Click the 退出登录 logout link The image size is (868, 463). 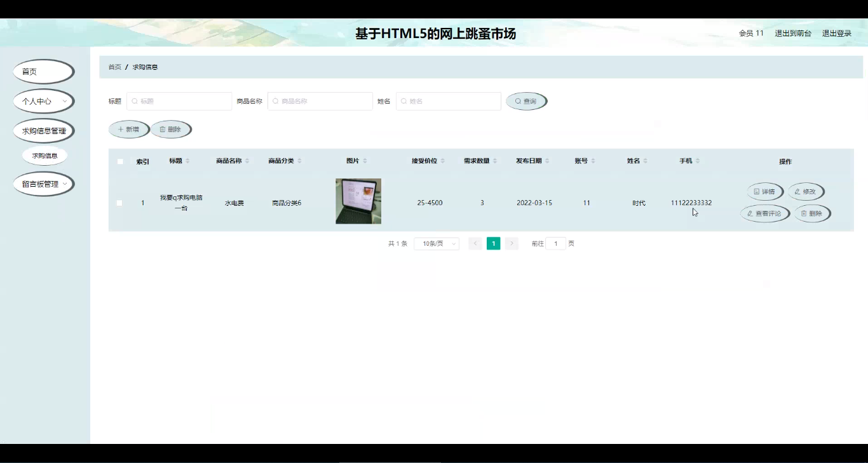(837, 34)
